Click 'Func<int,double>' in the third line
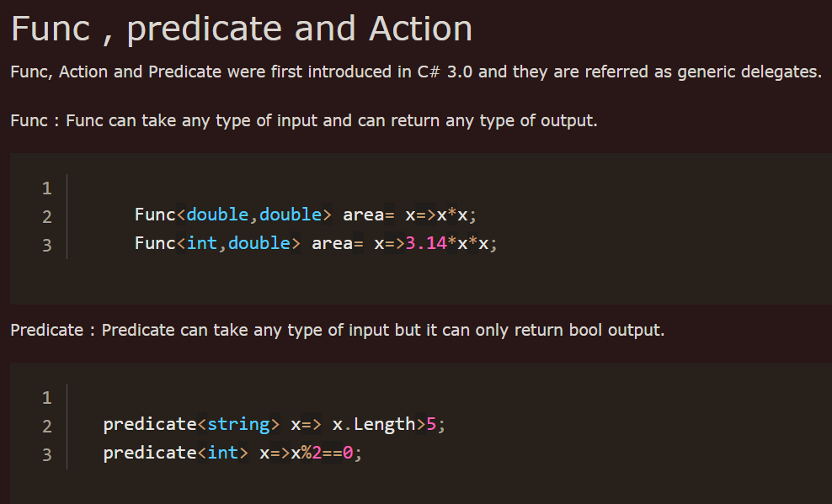This screenshot has height=504, width=832. [x=217, y=243]
